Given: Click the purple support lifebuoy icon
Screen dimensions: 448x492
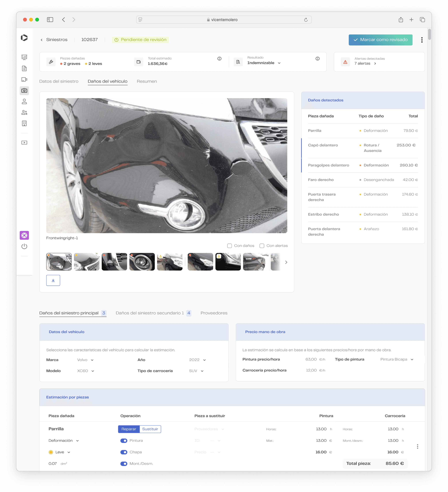Looking at the screenshot, I should [24, 235].
